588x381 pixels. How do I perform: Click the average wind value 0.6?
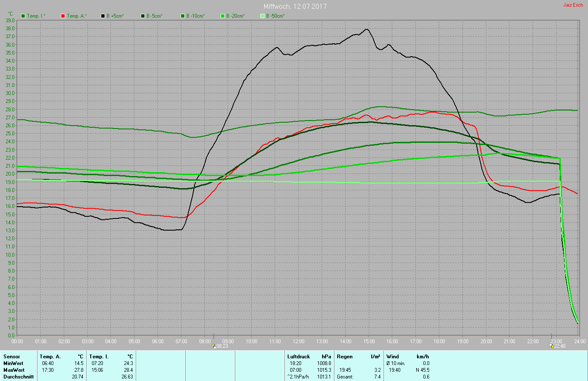point(426,377)
